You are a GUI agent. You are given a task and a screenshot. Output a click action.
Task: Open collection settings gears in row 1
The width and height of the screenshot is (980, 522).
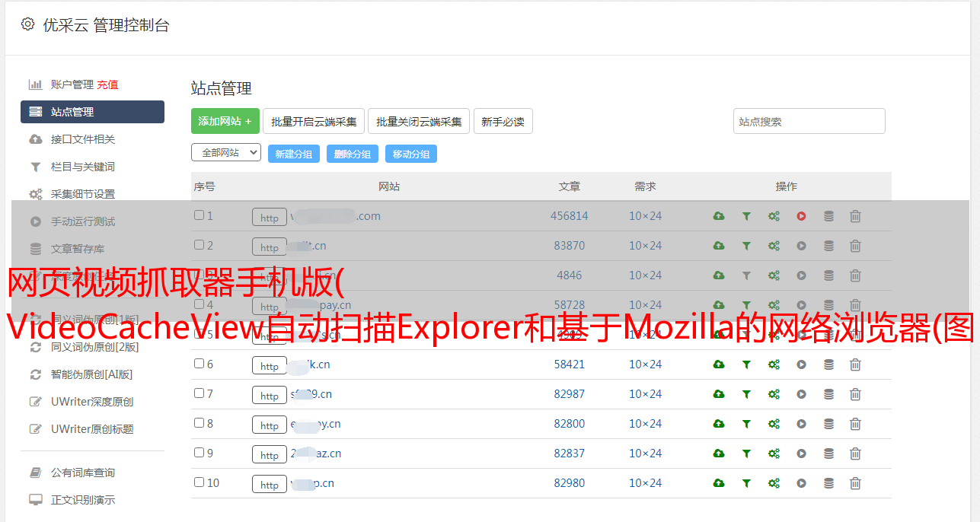[x=774, y=216]
